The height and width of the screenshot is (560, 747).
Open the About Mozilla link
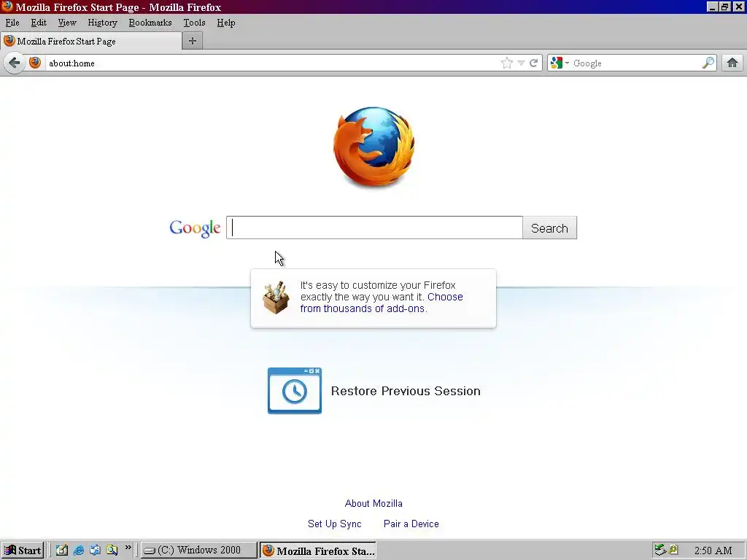[x=373, y=503]
